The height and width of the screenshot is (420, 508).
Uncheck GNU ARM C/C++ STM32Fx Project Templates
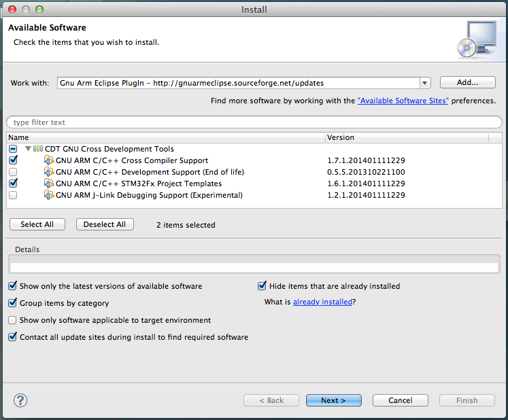(x=13, y=183)
